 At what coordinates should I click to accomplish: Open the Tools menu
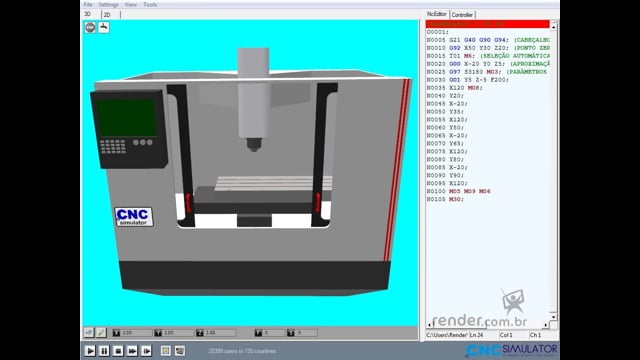point(150,4)
